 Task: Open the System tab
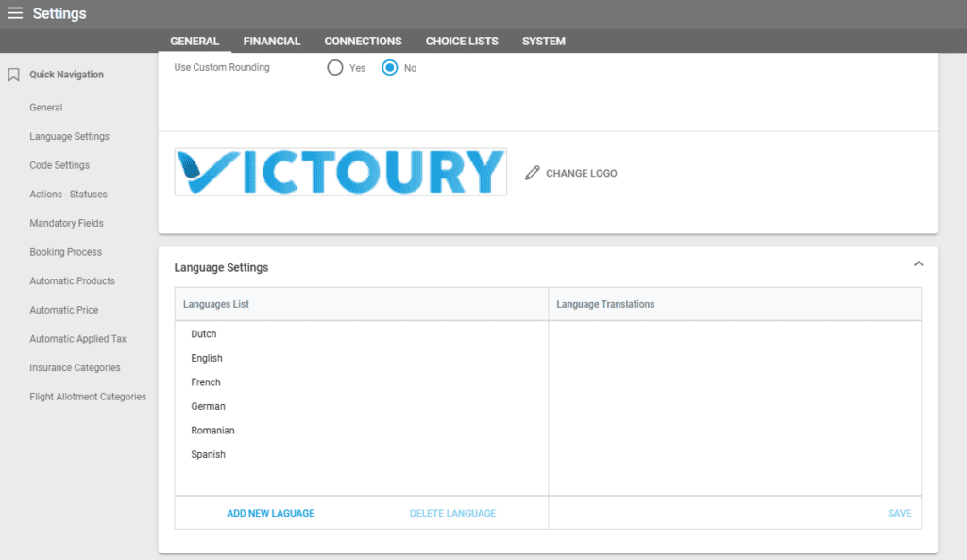pos(544,42)
